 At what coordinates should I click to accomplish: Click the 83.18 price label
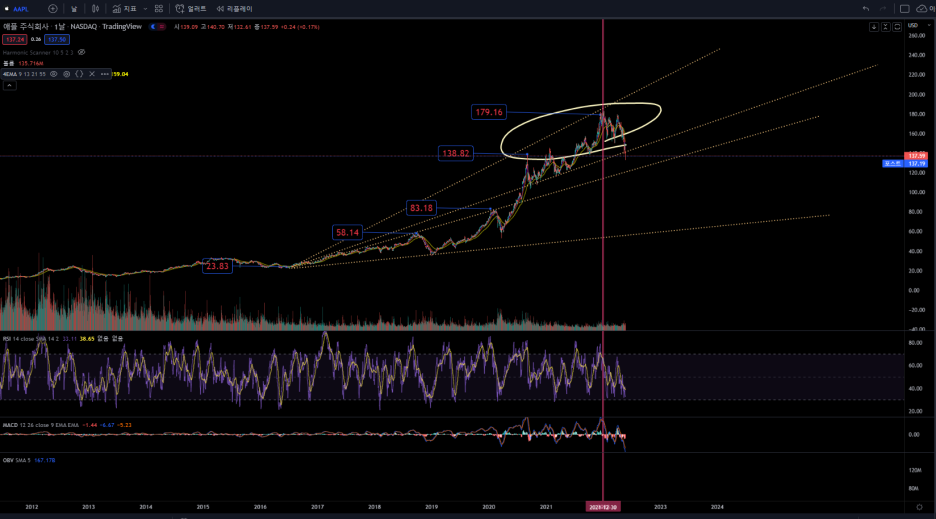point(421,208)
